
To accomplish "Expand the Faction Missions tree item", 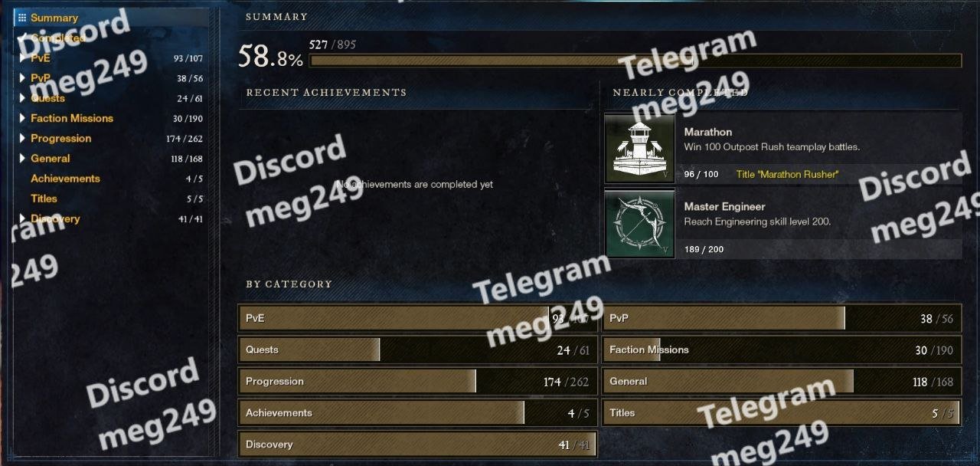I will point(23,118).
